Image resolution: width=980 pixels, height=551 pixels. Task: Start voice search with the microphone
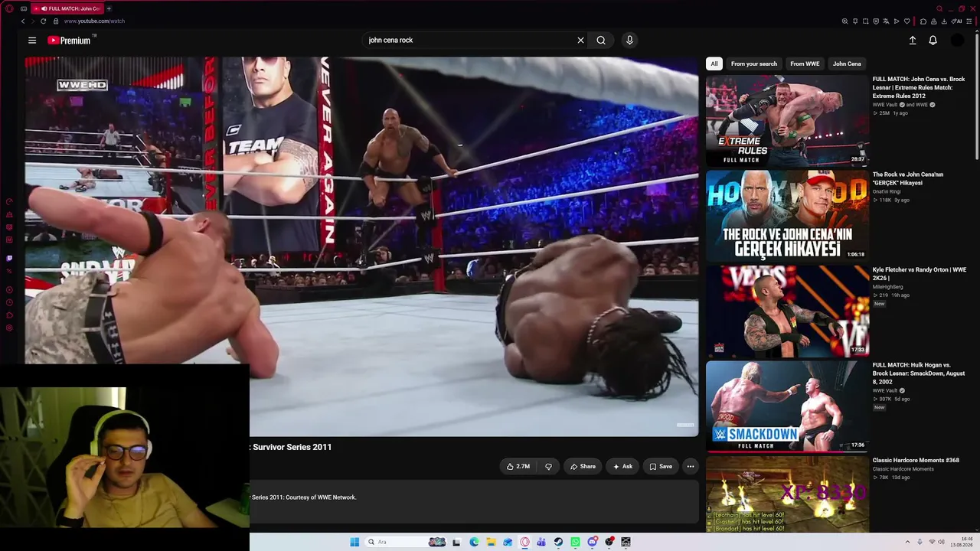(629, 41)
